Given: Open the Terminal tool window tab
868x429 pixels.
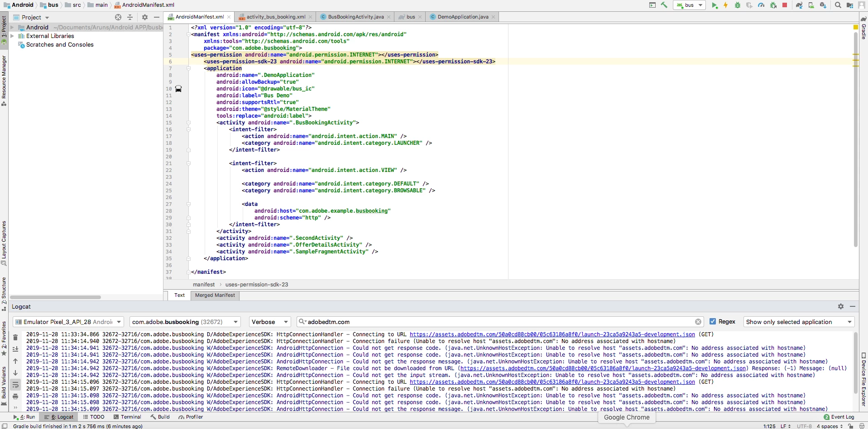Looking at the screenshot, I should tap(127, 417).
